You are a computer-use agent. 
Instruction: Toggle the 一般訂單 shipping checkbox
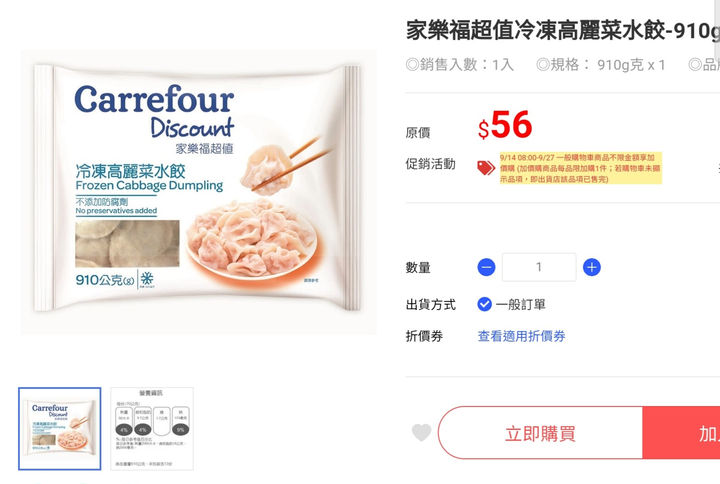[484, 304]
